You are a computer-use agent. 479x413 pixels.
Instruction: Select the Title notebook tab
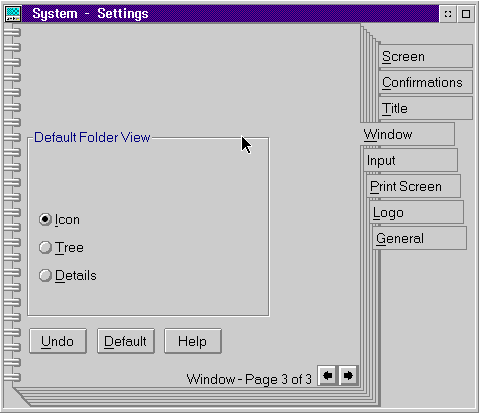(x=425, y=108)
